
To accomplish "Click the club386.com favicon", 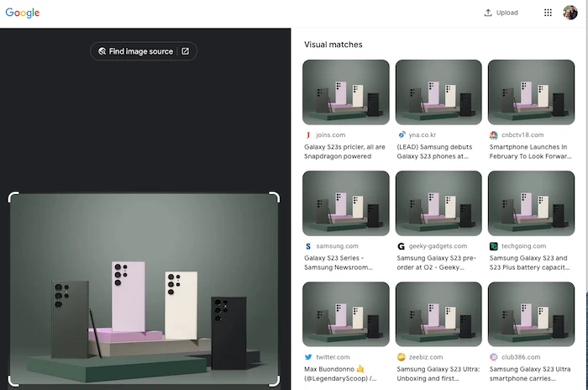I will click(x=494, y=357).
